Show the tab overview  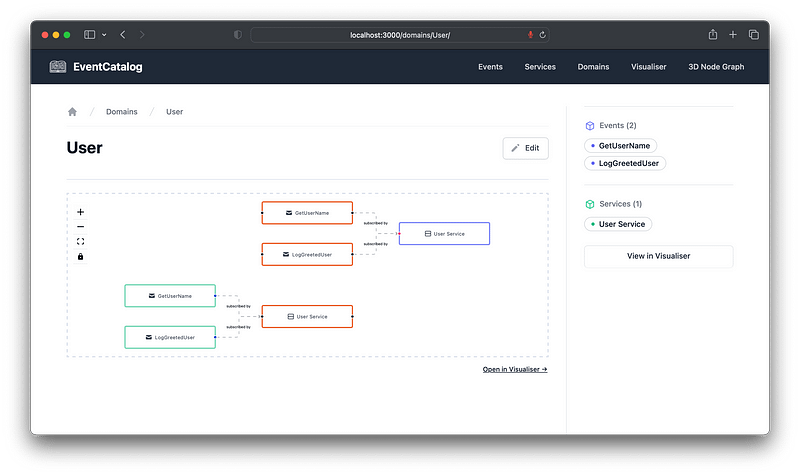tap(754, 35)
